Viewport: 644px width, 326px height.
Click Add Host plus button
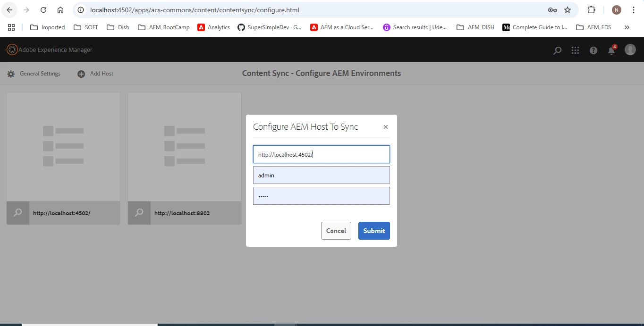point(95,74)
